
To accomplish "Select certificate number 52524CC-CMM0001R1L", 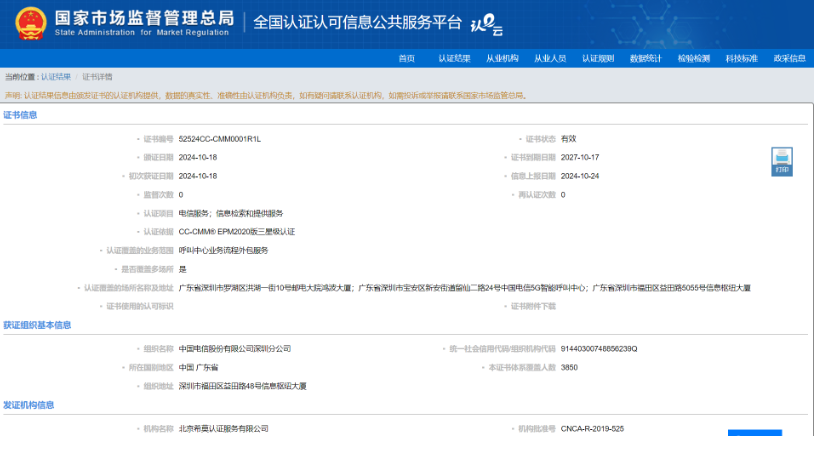I will [220, 139].
